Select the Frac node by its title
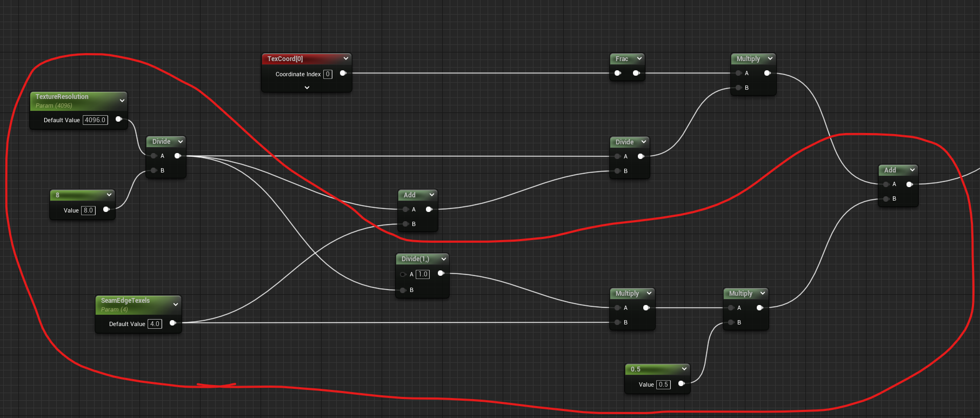 pyautogui.click(x=622, y=59)
